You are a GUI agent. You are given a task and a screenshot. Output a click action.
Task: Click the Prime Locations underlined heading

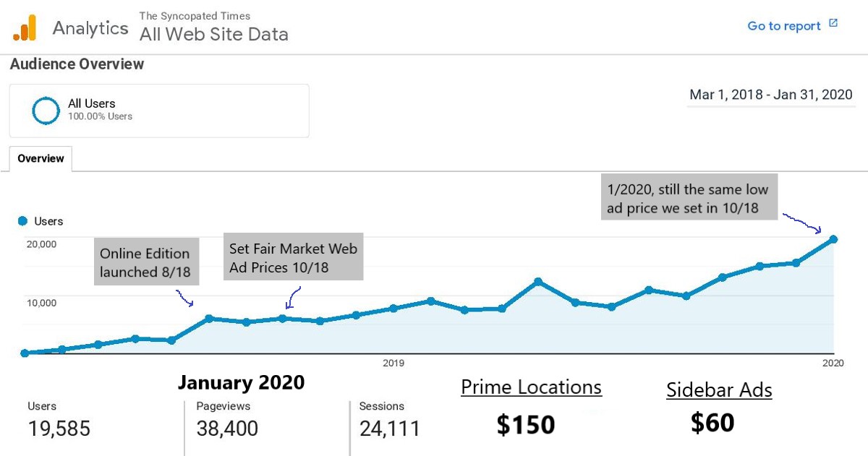(x=532, y=387)
